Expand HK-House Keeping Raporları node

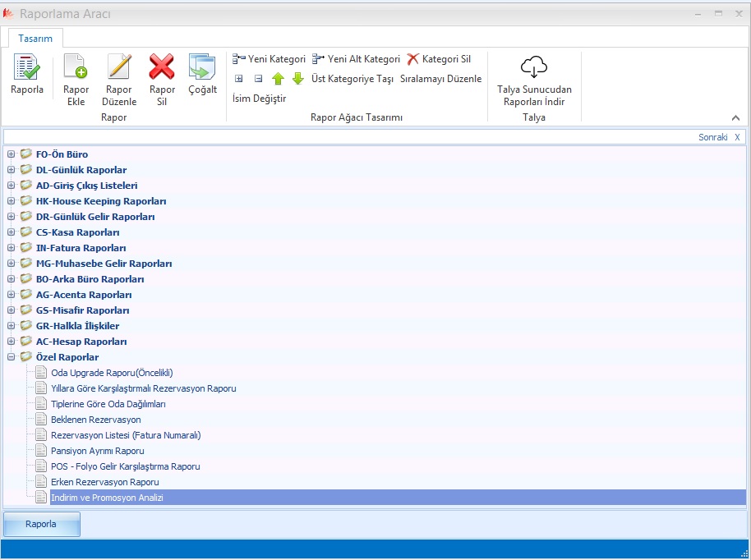[x=11, y=201]
